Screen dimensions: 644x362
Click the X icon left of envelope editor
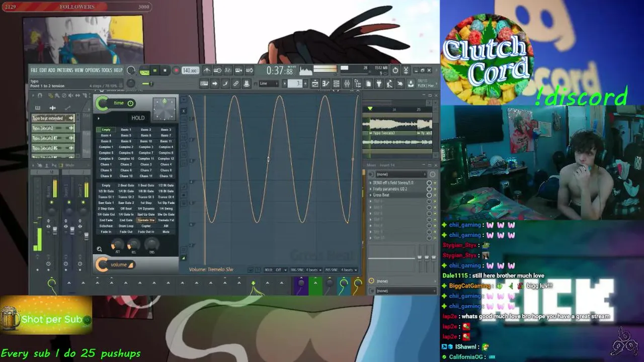pyautogui.click(x=183, y=111)
